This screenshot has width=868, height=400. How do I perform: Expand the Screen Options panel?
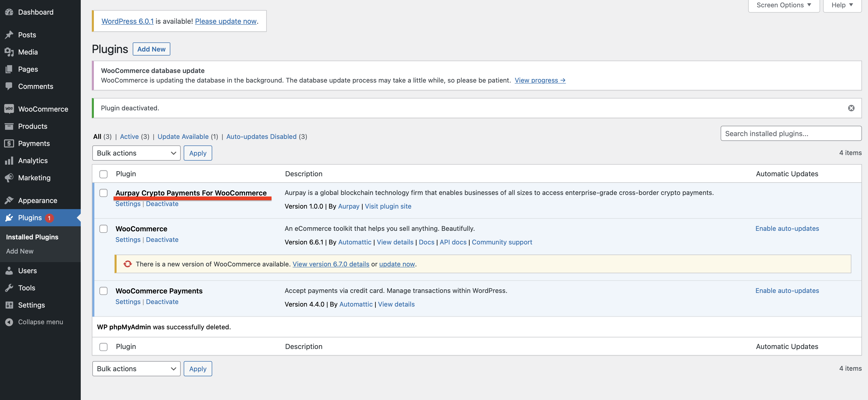(784, 5)
